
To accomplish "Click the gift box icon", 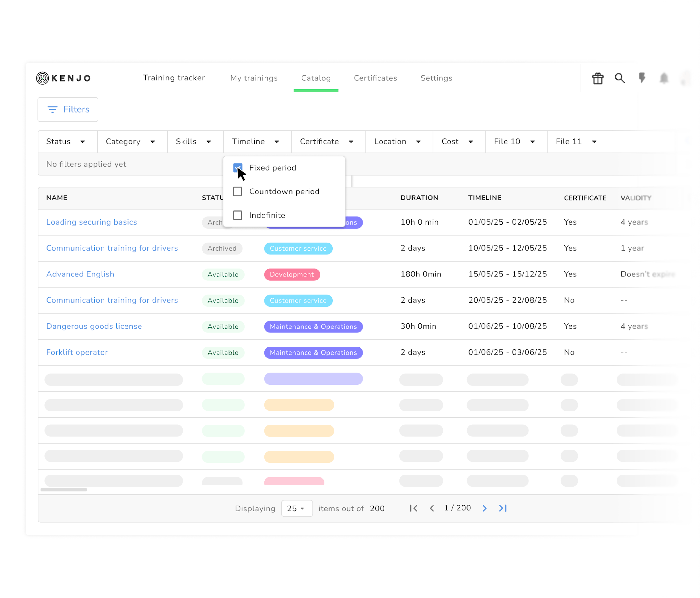I will point(598,78).
